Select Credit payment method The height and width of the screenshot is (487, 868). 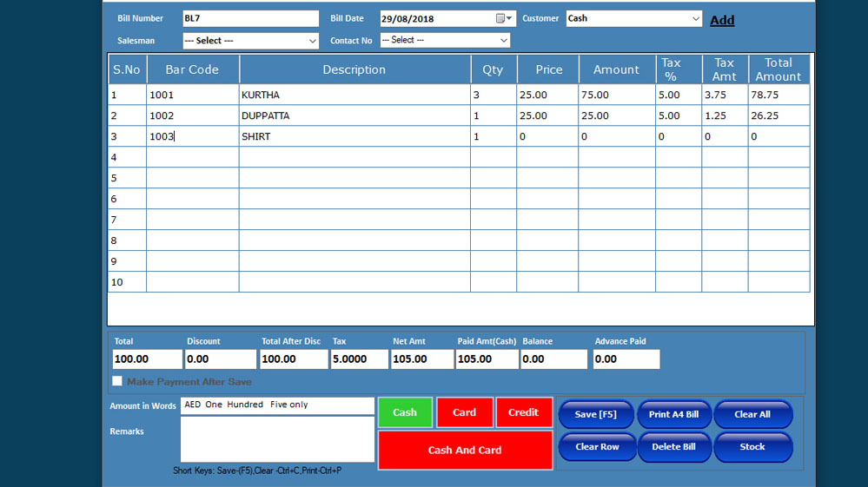point(523,412)
